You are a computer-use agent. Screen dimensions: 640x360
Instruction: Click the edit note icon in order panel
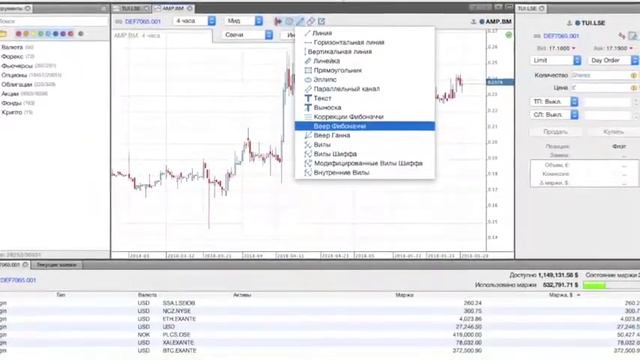[632, 36]
